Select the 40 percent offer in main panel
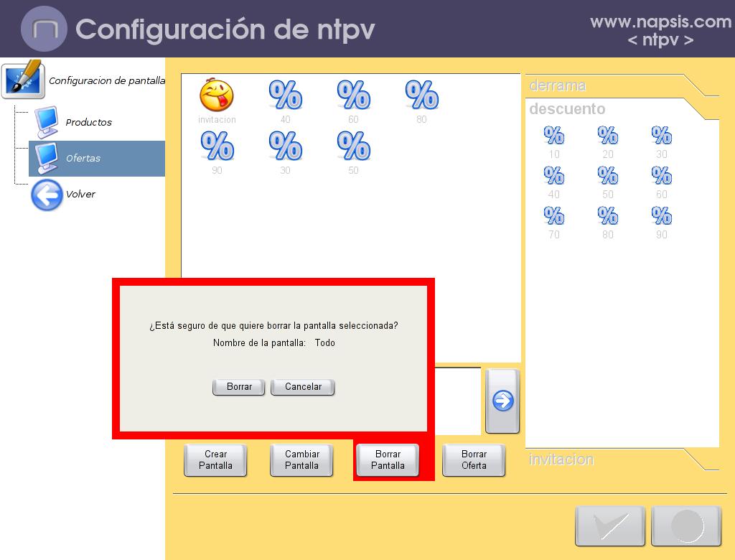 tap(285, 95)
